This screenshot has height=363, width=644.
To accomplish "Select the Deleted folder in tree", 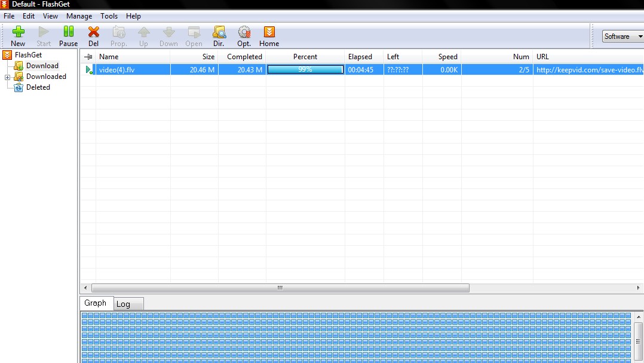I will coord(38,87).
